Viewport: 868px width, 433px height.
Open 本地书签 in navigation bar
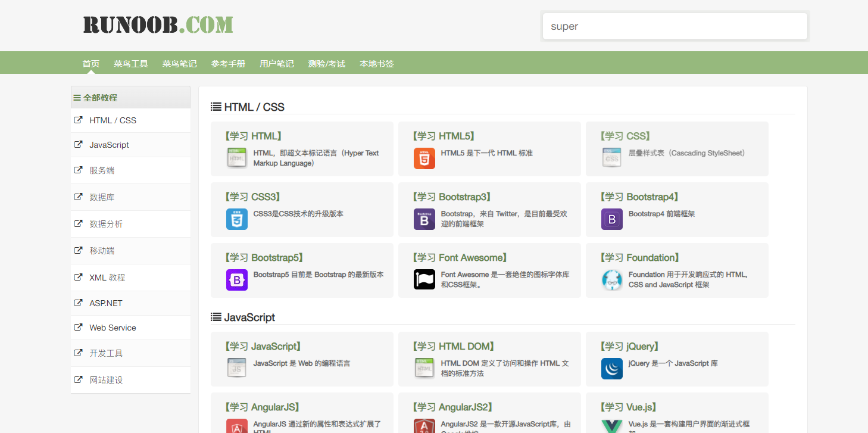point(377,64)
